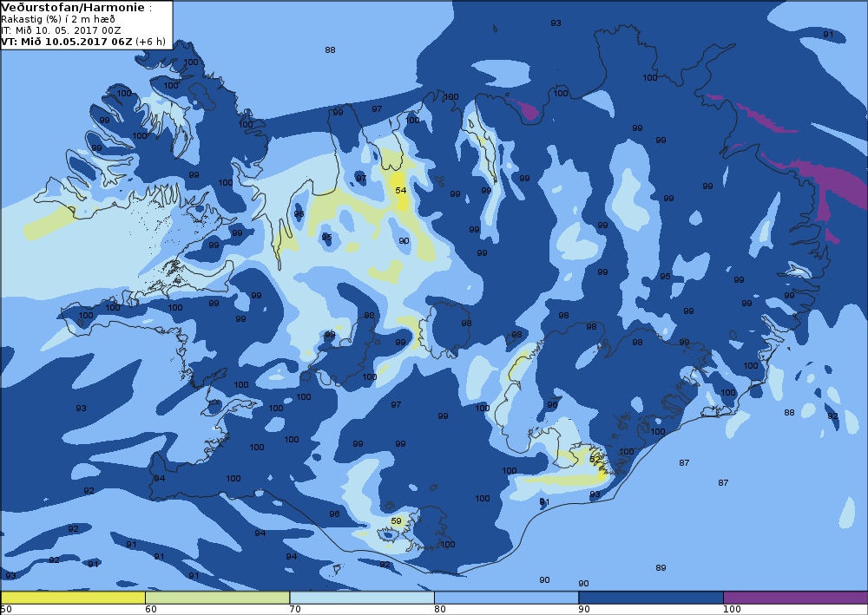Pick the medium blue 80–90 legend band

pyautogui.click(x=506, y=598)
